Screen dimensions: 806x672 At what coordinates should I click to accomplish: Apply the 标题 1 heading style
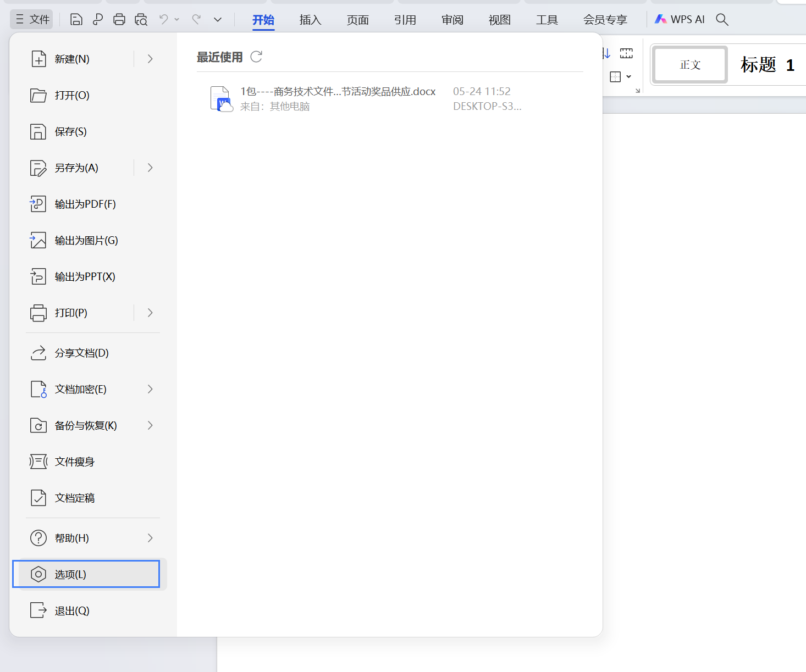point(768,65)
